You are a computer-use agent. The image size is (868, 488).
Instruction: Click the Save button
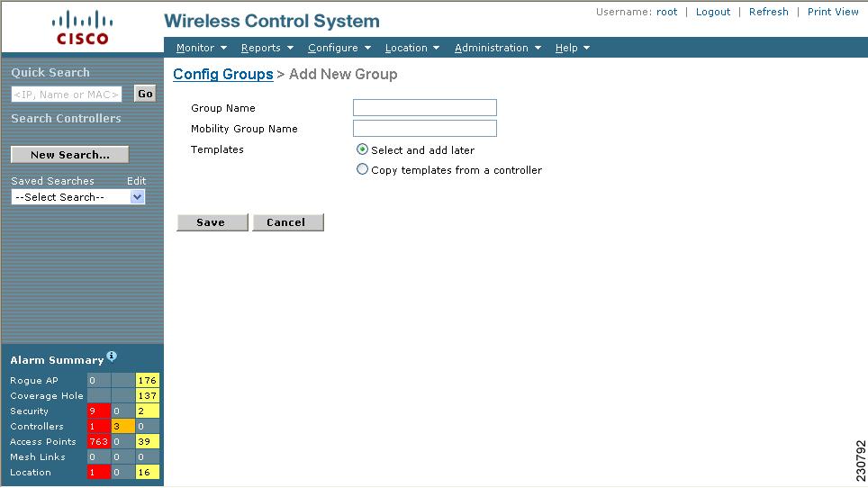click(x=212, y=222)
